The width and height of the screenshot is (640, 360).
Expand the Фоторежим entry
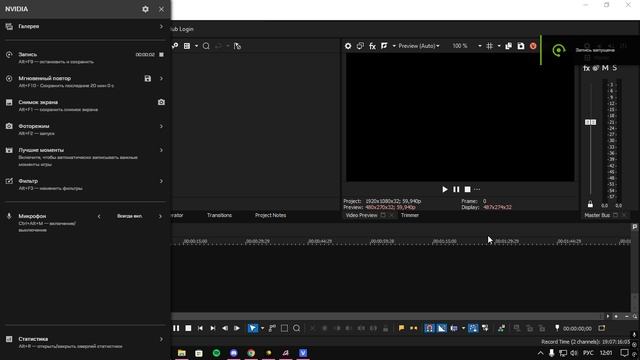click(x=161, y=127)
